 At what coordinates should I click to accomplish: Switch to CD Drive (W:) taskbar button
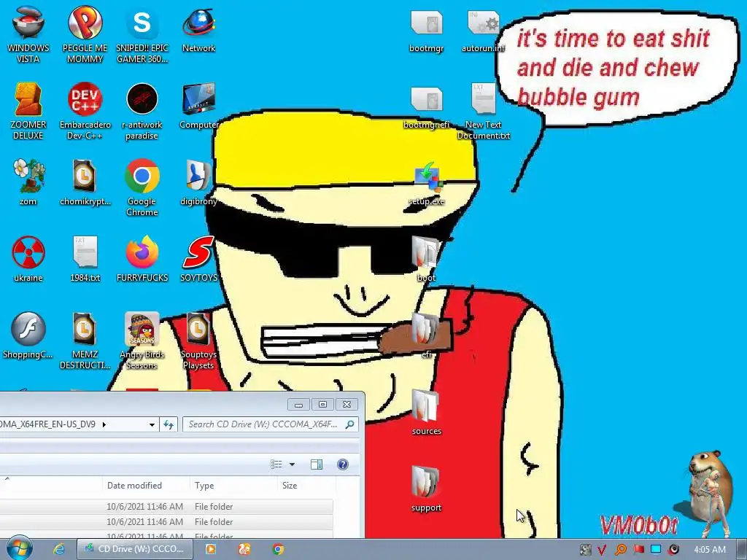click(135, 549)
